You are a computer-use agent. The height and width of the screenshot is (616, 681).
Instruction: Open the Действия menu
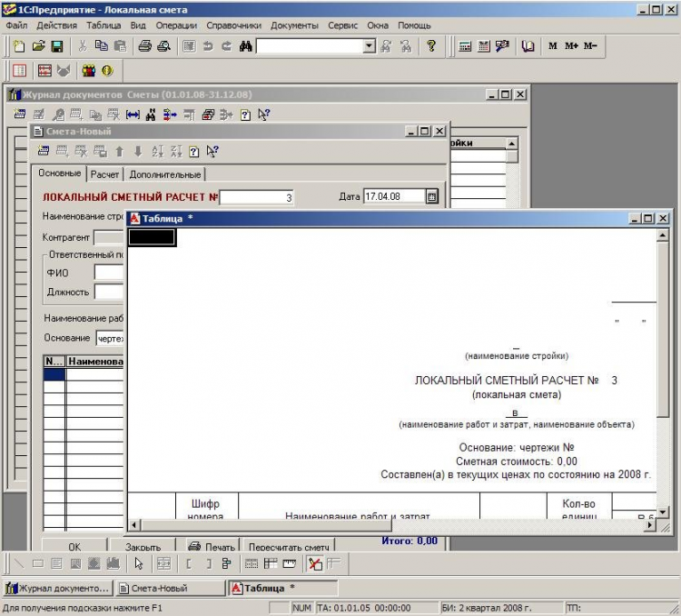tap(56, 25)
